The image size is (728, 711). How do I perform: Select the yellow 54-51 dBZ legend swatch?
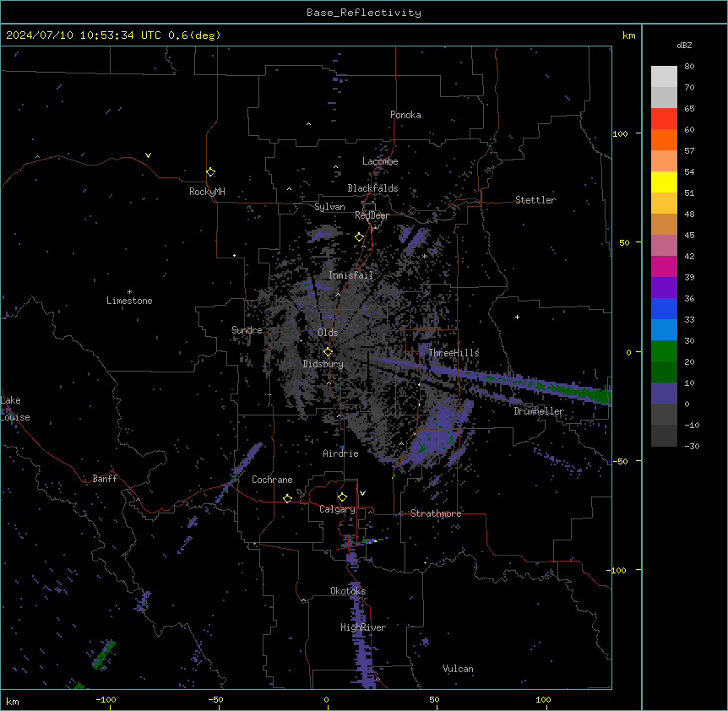point(664,182)
